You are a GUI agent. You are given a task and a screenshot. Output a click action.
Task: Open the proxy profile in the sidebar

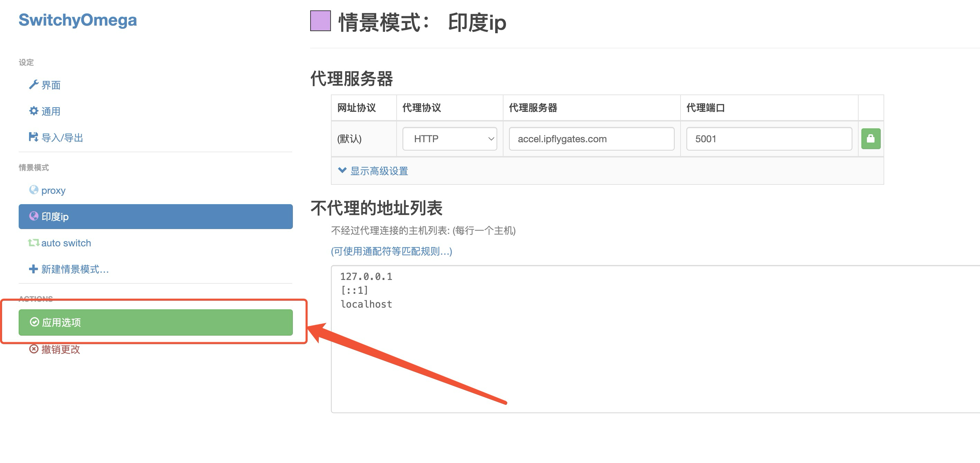pos(53,190)
